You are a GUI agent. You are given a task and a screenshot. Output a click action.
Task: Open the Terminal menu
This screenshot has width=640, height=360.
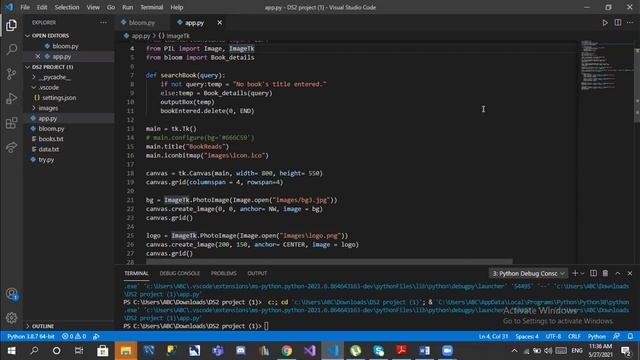[151, 7]
